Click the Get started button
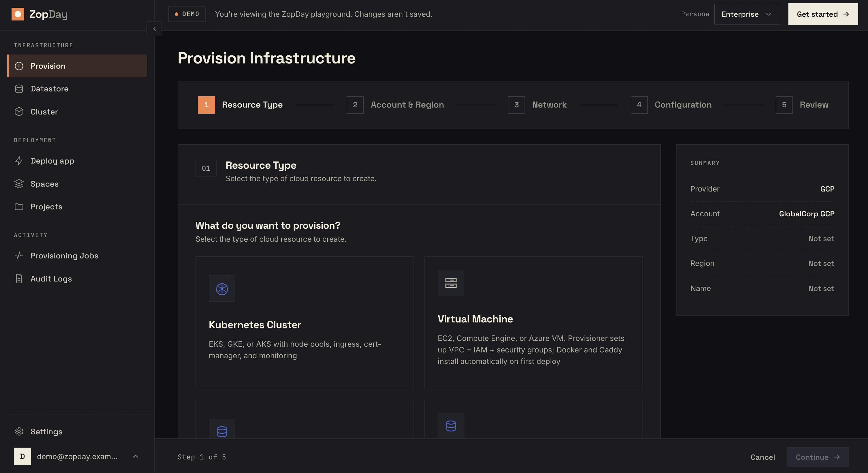This screenshot has height=473, width=868. pos(823,14)
